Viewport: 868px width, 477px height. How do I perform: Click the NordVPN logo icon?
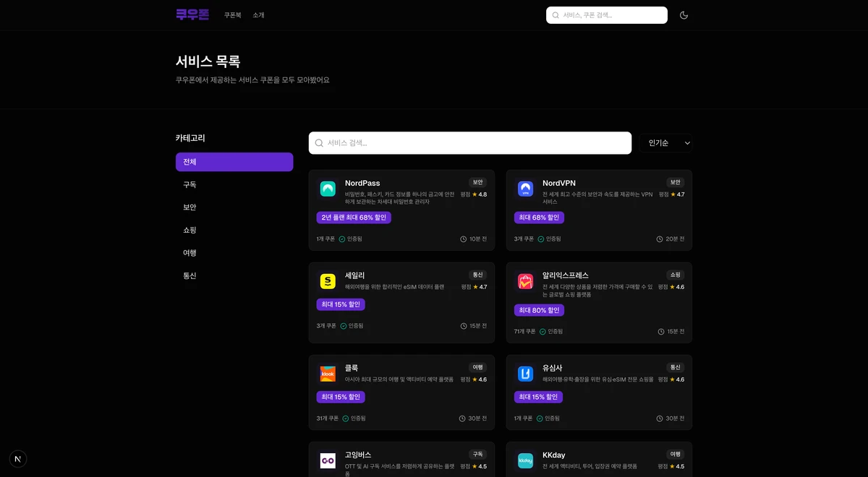(x=525, y=189)
